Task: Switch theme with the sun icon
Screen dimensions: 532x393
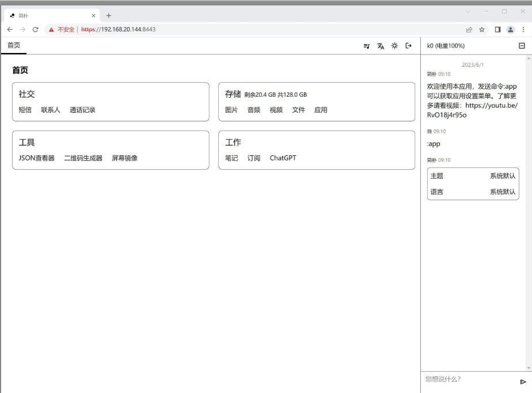Action: click(x=394, y=46)
